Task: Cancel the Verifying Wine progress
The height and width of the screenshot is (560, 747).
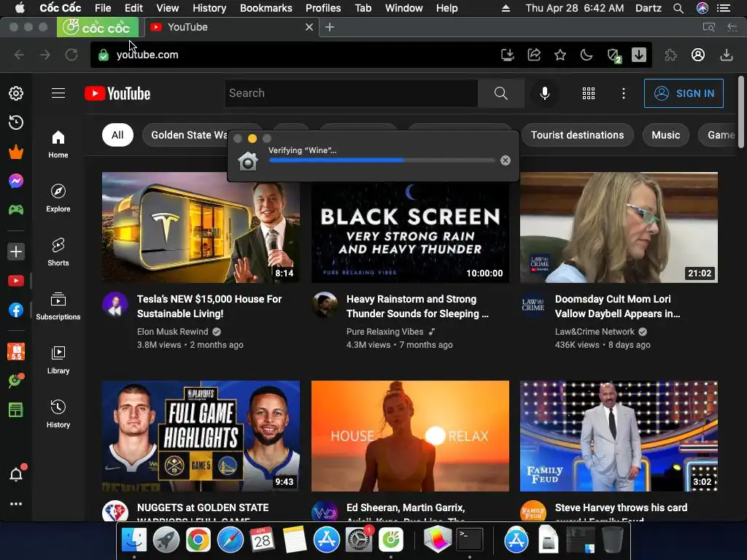Action: point(506,160)
